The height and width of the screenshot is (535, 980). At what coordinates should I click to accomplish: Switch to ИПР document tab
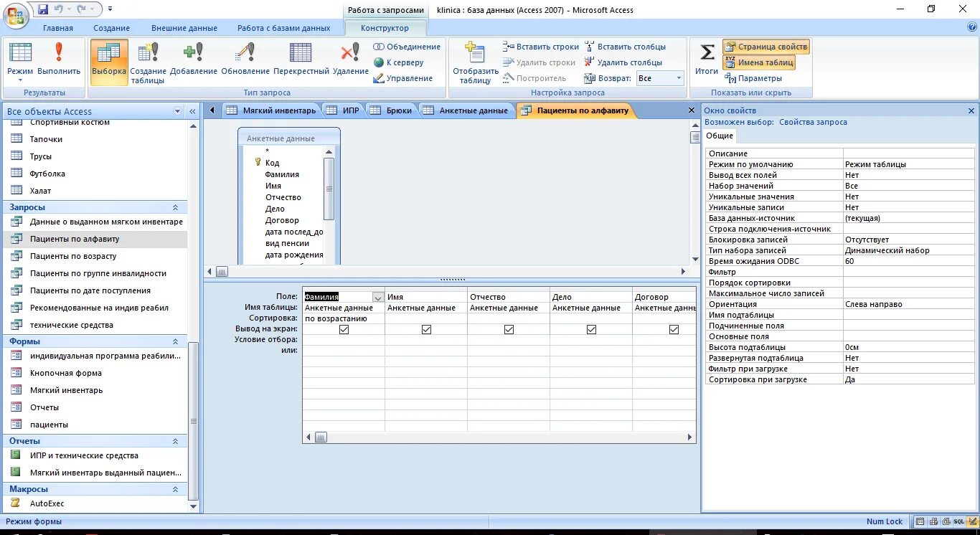click(343, 110)
